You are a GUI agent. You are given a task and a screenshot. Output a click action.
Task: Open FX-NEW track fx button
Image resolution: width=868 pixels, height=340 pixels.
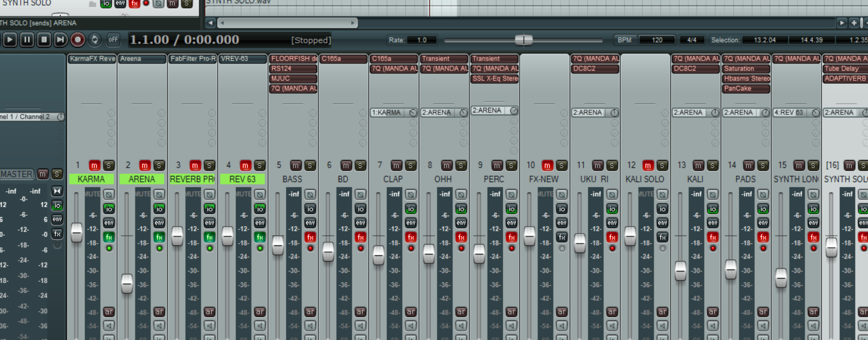coord(561,237)
